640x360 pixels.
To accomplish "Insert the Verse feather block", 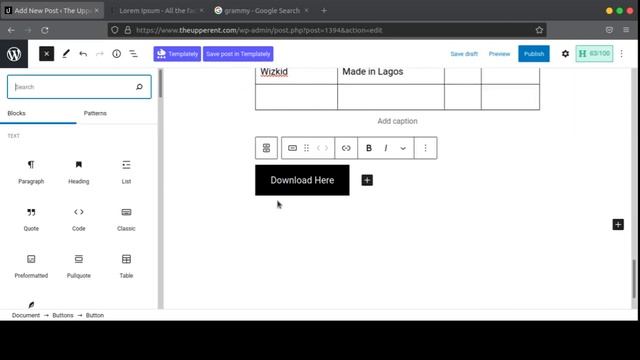I will click(31, 304).
